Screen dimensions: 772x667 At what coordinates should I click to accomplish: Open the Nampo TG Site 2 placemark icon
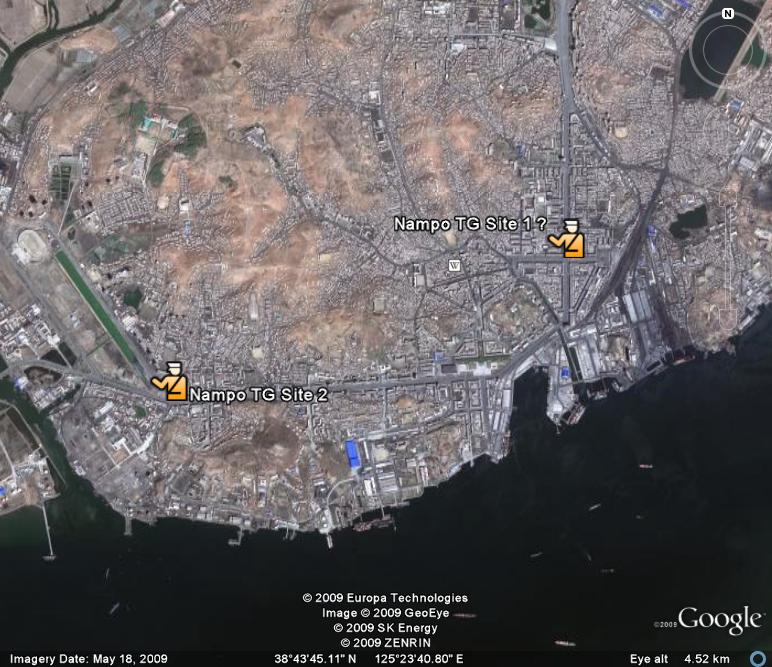169,381
